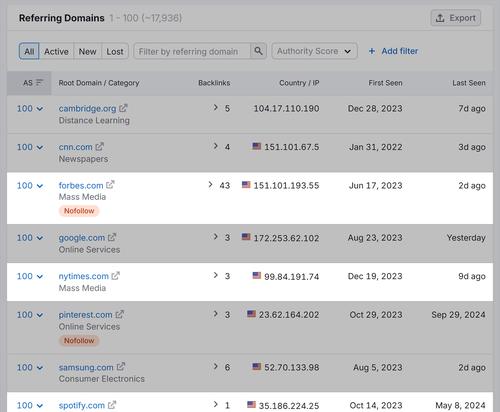Click the Dec 28, 2023 date cell

click(375, 108)
